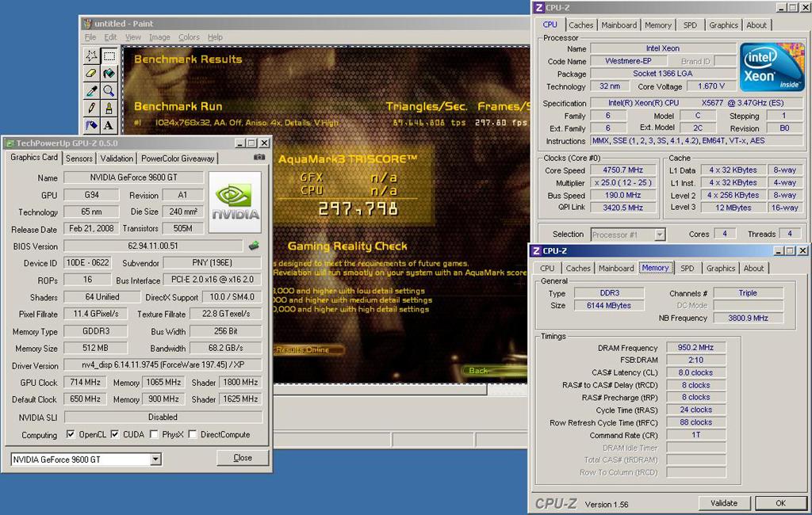The image size is (812, 515).
Task: Click the Driver Version field in GPU-Z
Action: (163, 365)
